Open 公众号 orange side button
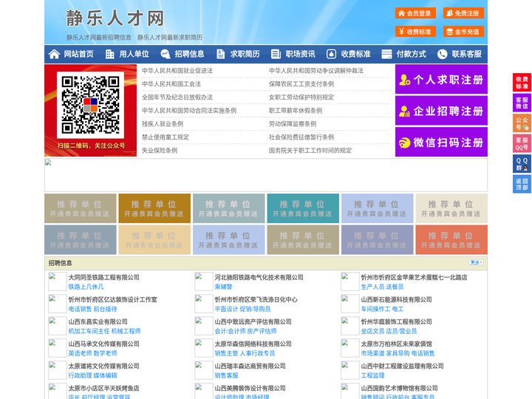Screen dimensions: 532x399 point(522,123)
